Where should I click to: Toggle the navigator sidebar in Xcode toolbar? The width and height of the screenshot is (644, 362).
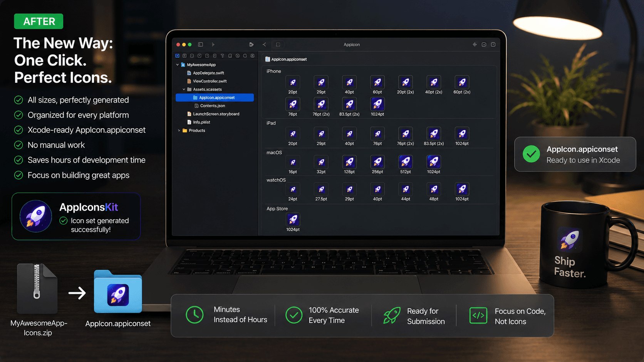(x=200, y=45)
